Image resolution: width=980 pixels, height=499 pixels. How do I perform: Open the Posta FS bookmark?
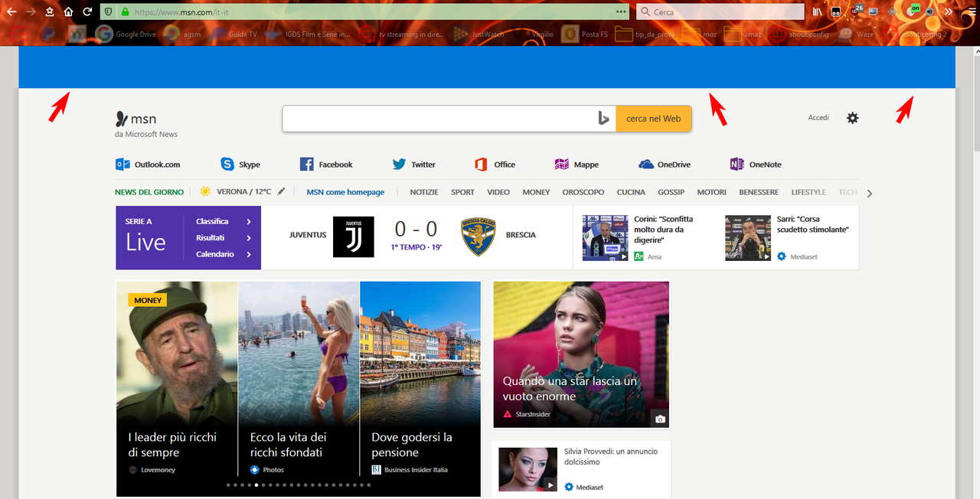[x=586, y=34]
